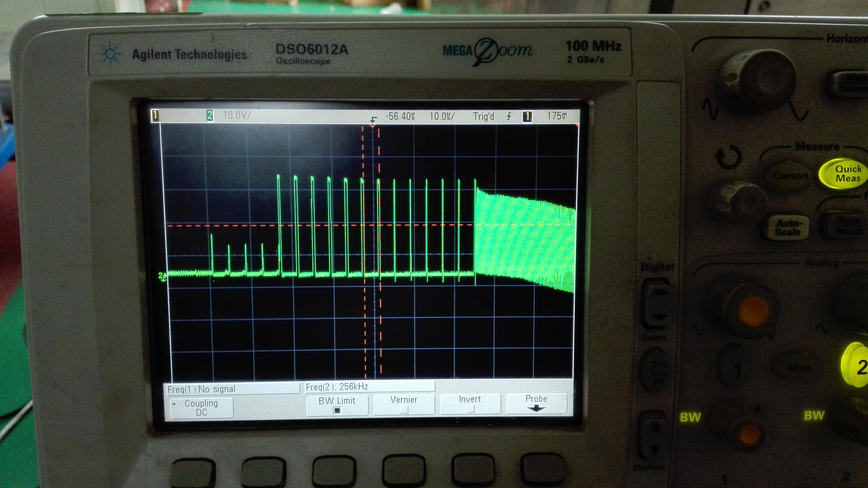
Task: Toggle the Invert checkbox
Action: (470, 404)
